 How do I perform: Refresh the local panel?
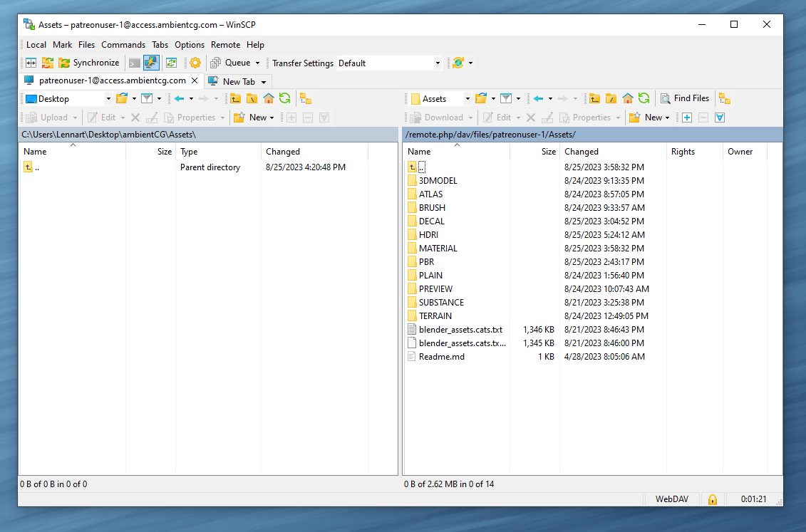pos(285,98)
